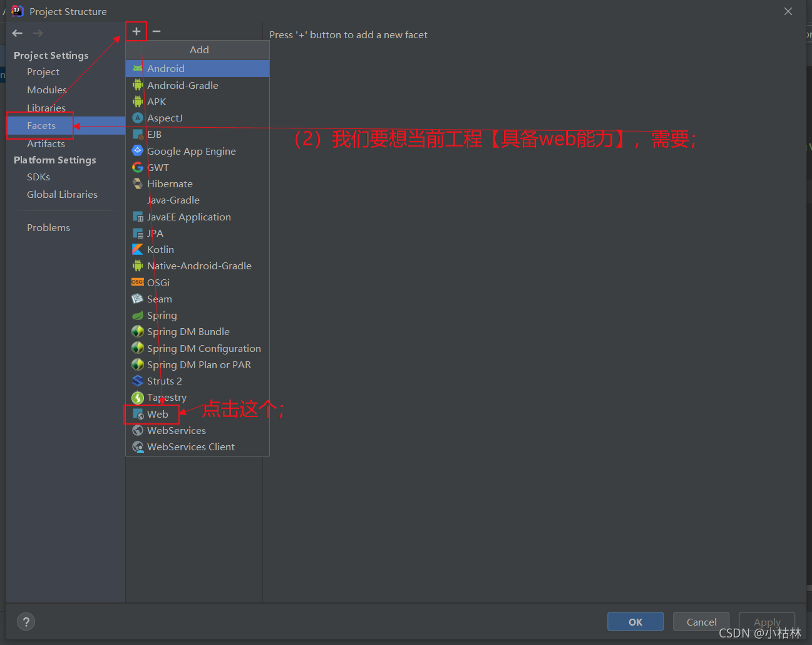The image size is (812, 645).
Task: Choose Spring DM Configuration entry
Action: tap(197, 348)
